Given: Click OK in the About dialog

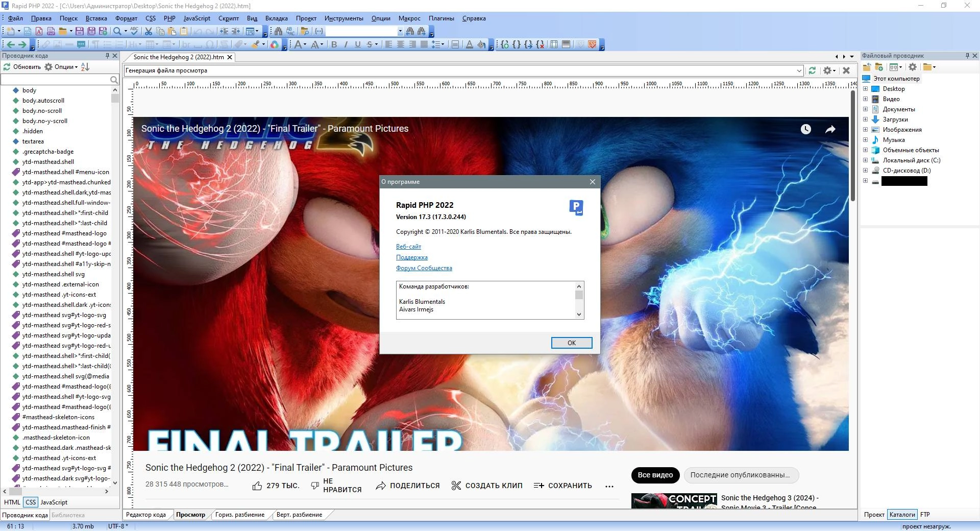Looking at the screenshot, I should click(572, 343).
